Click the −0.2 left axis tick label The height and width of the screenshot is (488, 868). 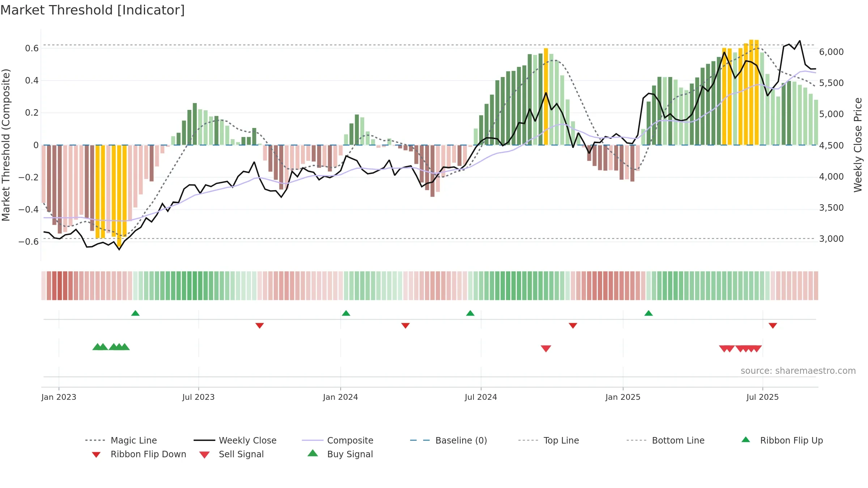(x=29, y=177)
